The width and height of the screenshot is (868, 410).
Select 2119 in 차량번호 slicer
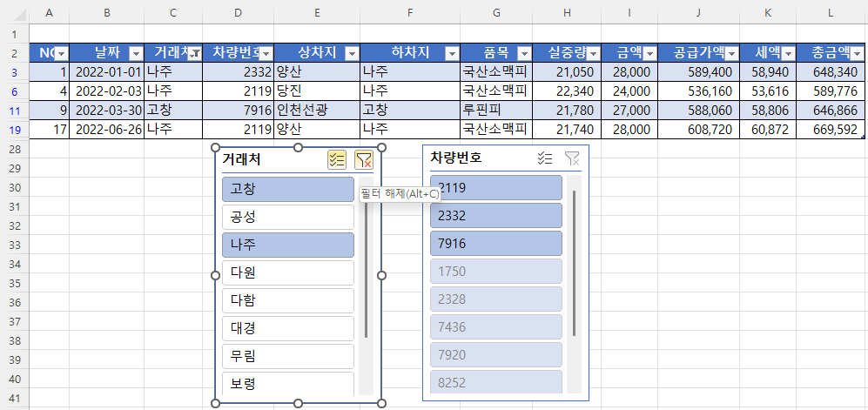click(x=496, y=187)
